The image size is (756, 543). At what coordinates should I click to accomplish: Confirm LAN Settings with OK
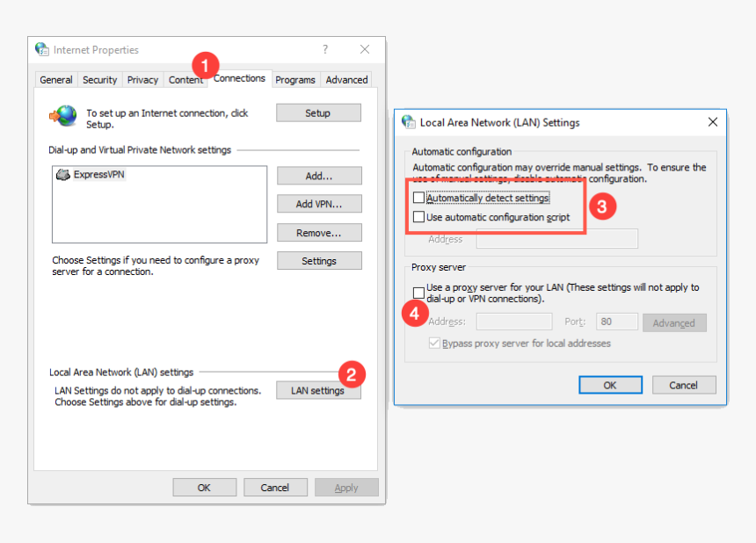pyautogui.click(x=610, y=385)
